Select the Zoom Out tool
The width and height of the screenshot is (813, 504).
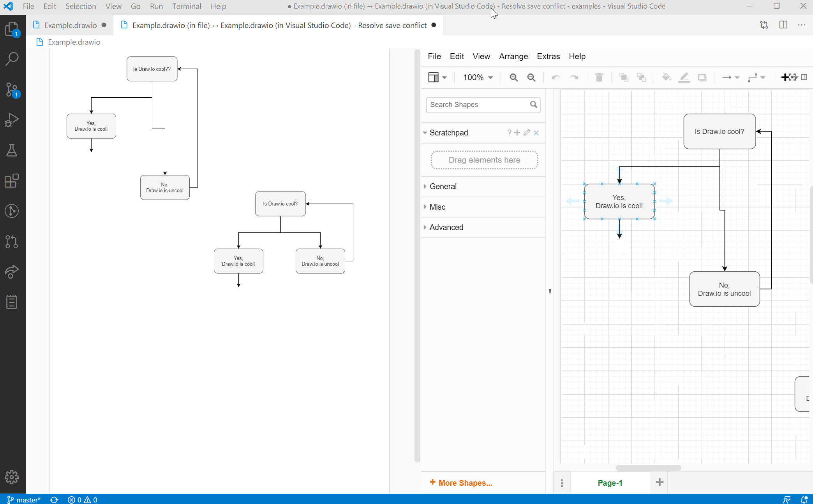[532, 77]
